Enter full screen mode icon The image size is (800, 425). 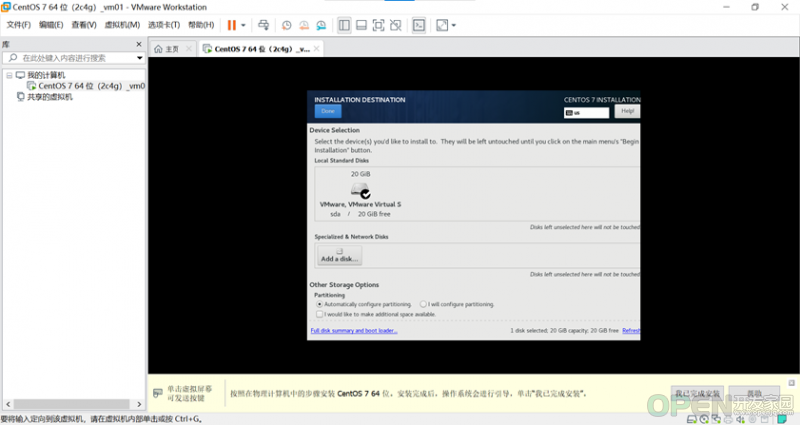click(378, 25)
